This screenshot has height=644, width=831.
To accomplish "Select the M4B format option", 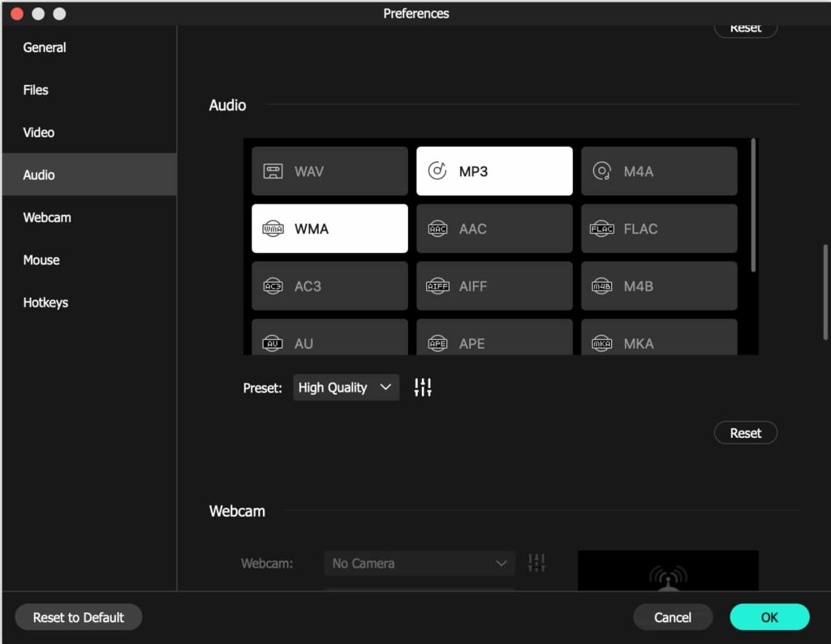I will [x=658, y=286].
